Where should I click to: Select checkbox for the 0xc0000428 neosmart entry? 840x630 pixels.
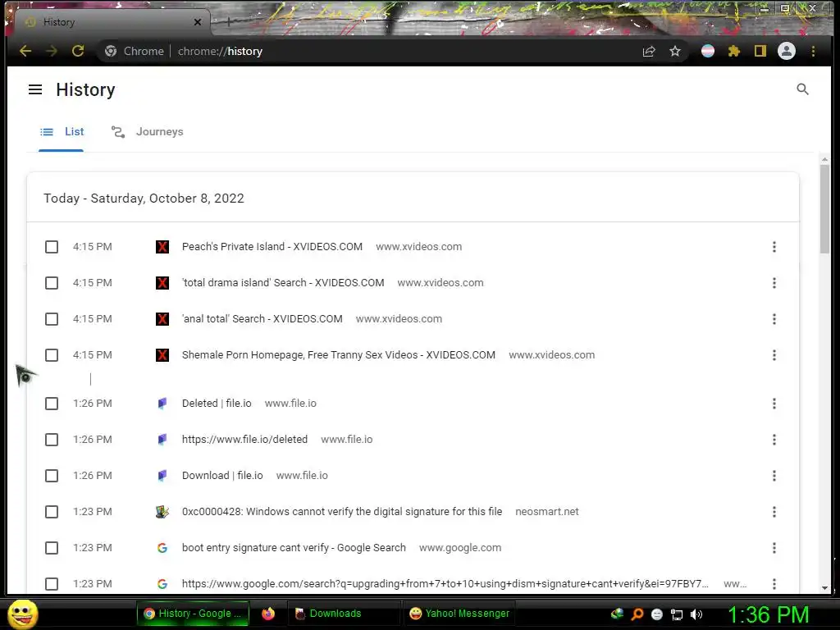(x=52, y=512)
